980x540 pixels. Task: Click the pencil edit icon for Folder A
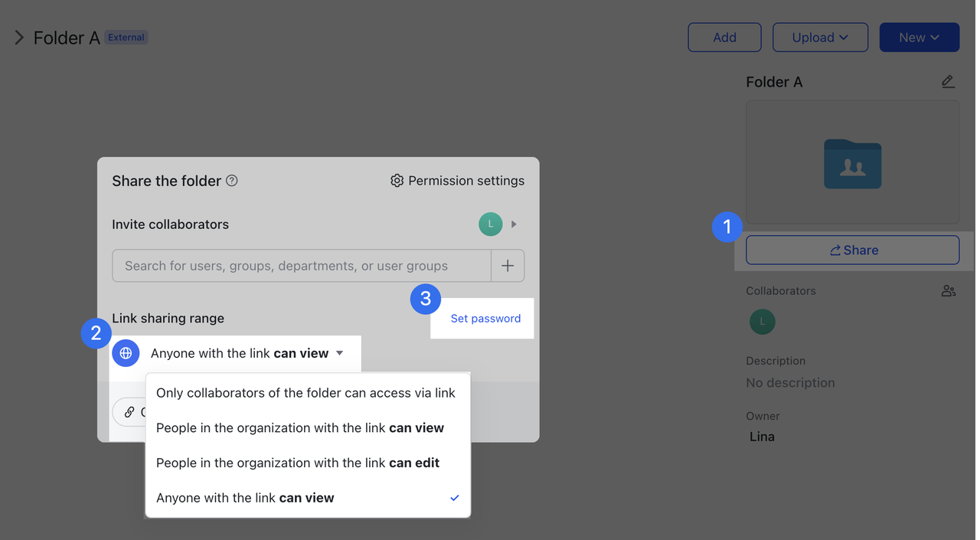[x=948, y=81]
